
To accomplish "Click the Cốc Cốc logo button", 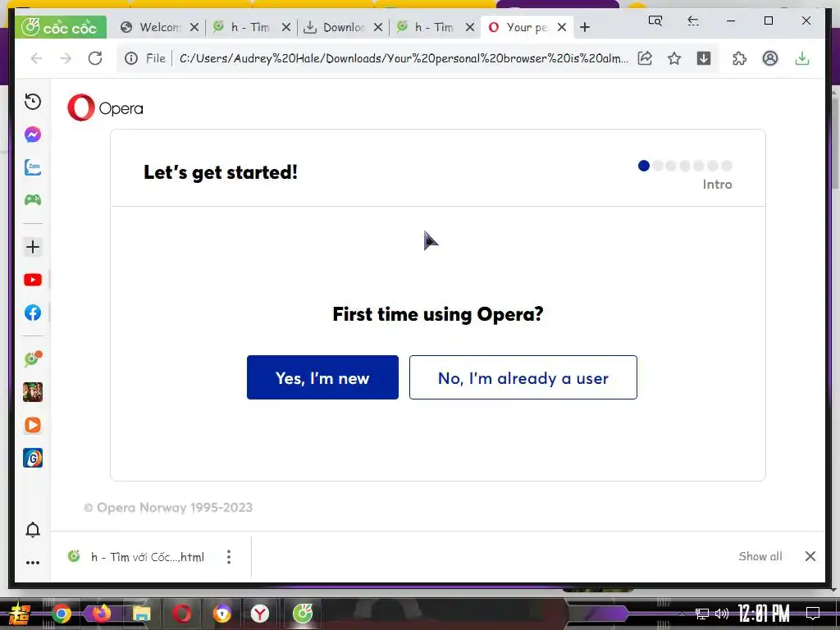I will click(x=61, y=27).
